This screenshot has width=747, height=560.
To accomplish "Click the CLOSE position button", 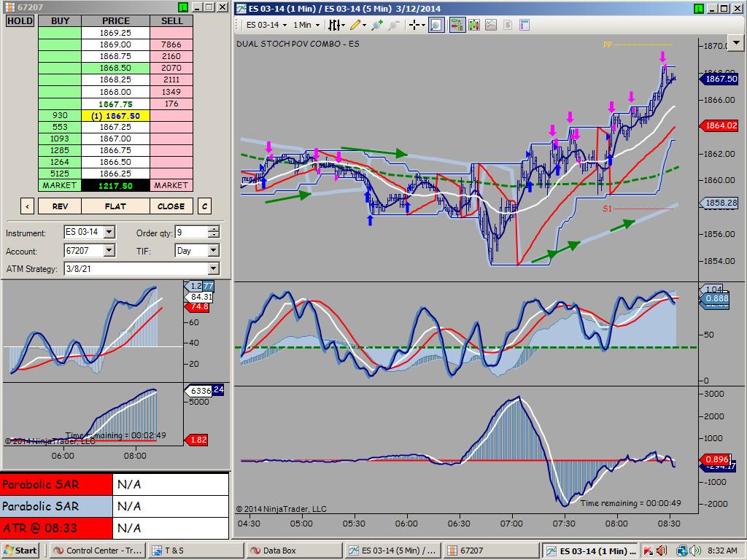I will [171, 206].
